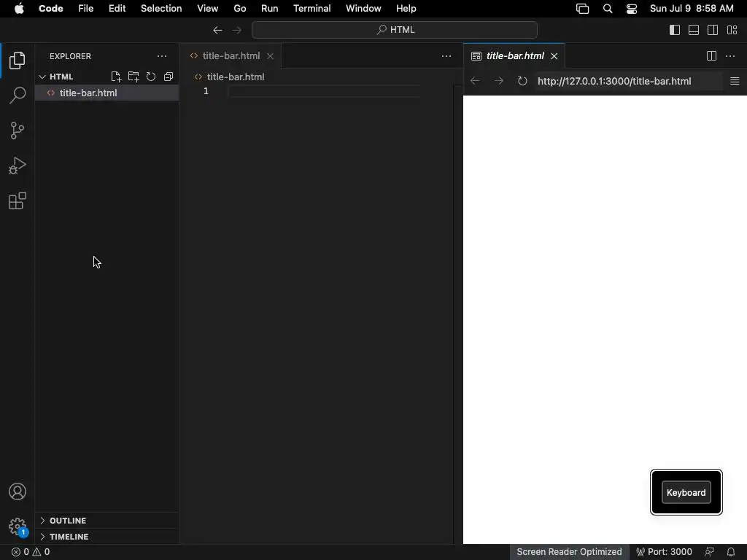Open macOS Spotlight search
747x560 pixels.
pos(608,9)
